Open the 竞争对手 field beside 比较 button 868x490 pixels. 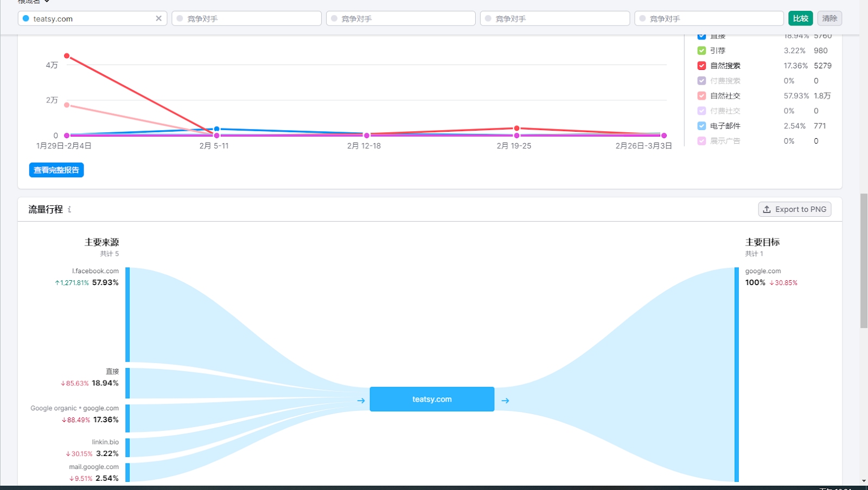709,18
